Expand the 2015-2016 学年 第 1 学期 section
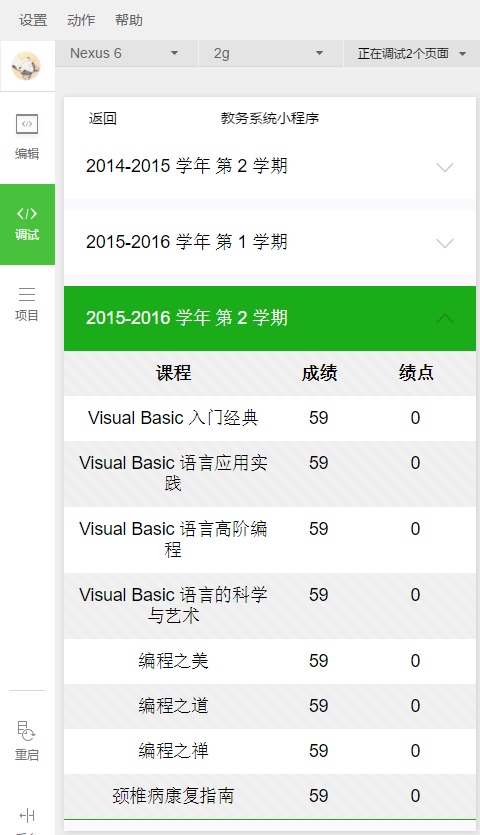Image resolution: width=480 pixels, height=835 pixels. pyautogui.click(x=270, y=242)
